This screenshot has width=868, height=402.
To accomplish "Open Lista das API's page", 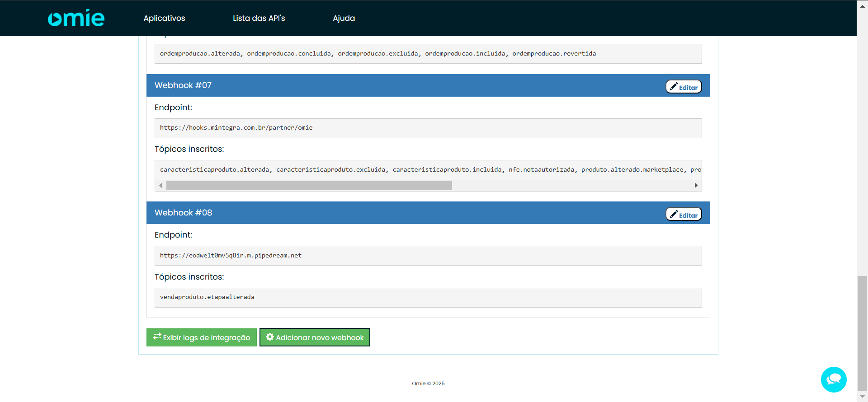I will [259, 18].
